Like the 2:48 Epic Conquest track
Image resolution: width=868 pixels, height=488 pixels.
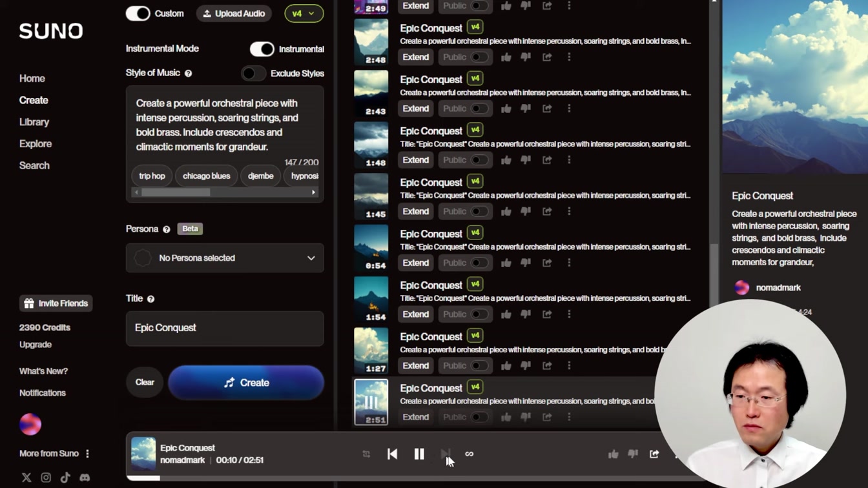[x=506, y=57]
